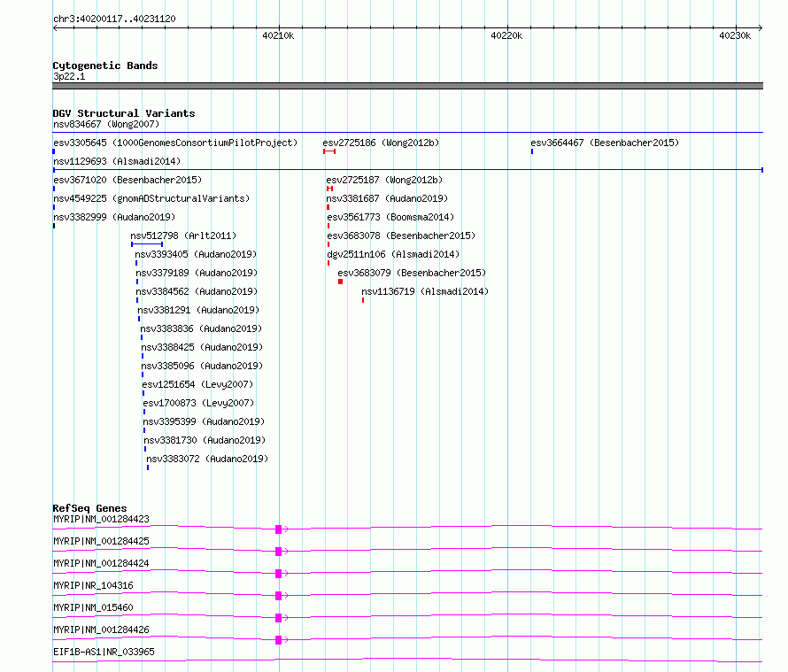
Task: Click the 40210k ruler tick label
Action: point(278,35)
